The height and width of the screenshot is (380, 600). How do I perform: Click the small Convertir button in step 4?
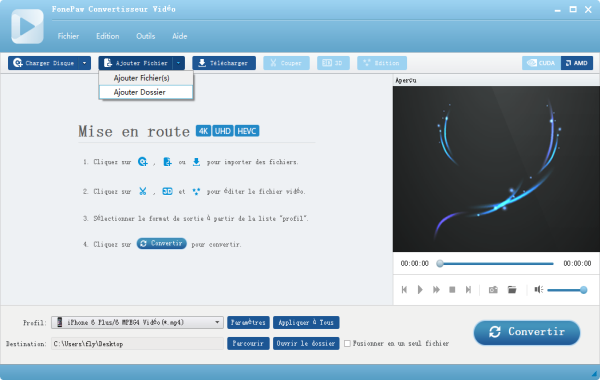(x=161, y=243)
